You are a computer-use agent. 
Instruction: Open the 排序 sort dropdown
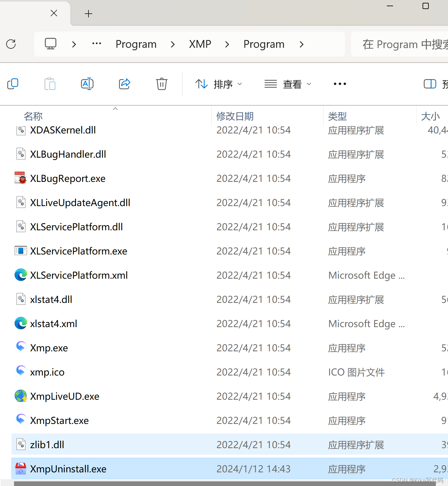coord(219,84)
